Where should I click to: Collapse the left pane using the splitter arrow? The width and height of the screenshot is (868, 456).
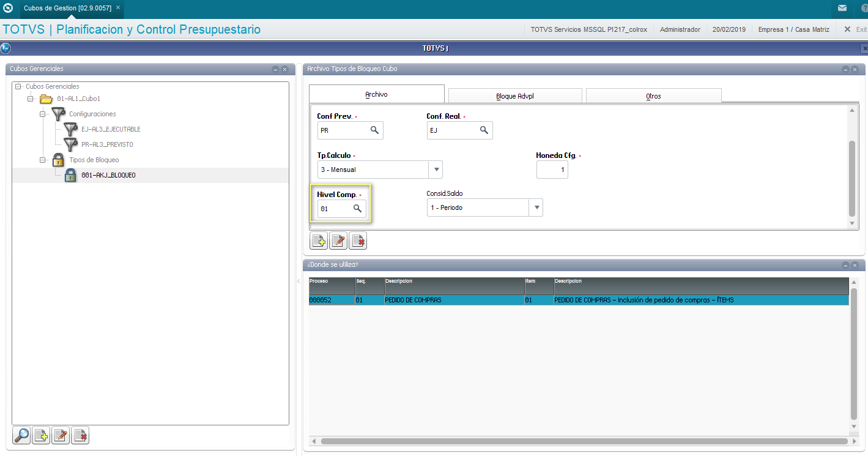(299, 281)
